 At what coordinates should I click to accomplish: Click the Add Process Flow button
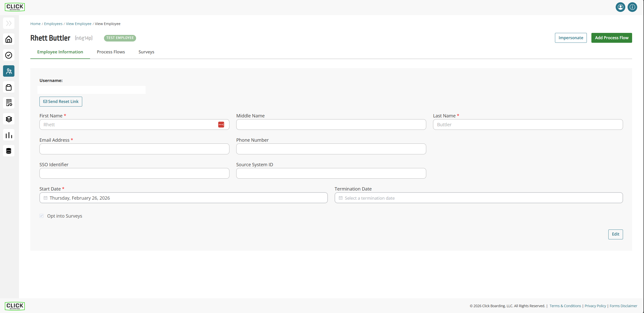pyautogui.click(x=611, y=38)
